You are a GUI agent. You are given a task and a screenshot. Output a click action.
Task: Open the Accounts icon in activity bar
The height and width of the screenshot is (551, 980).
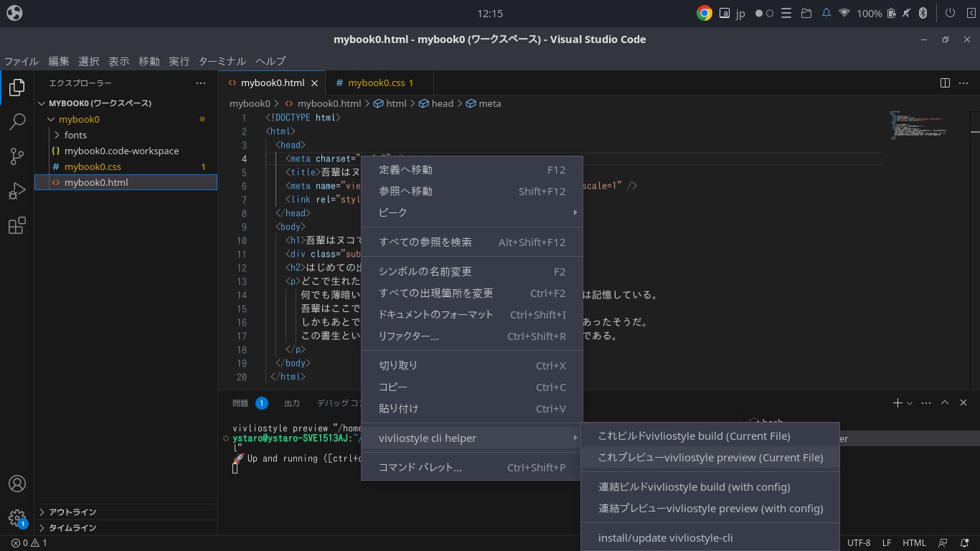(x=17, y=484)
